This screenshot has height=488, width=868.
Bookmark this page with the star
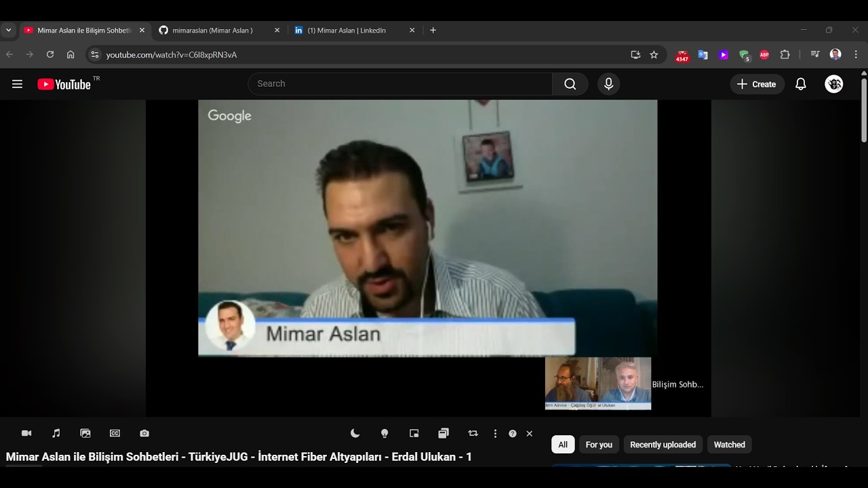[654, 55]
